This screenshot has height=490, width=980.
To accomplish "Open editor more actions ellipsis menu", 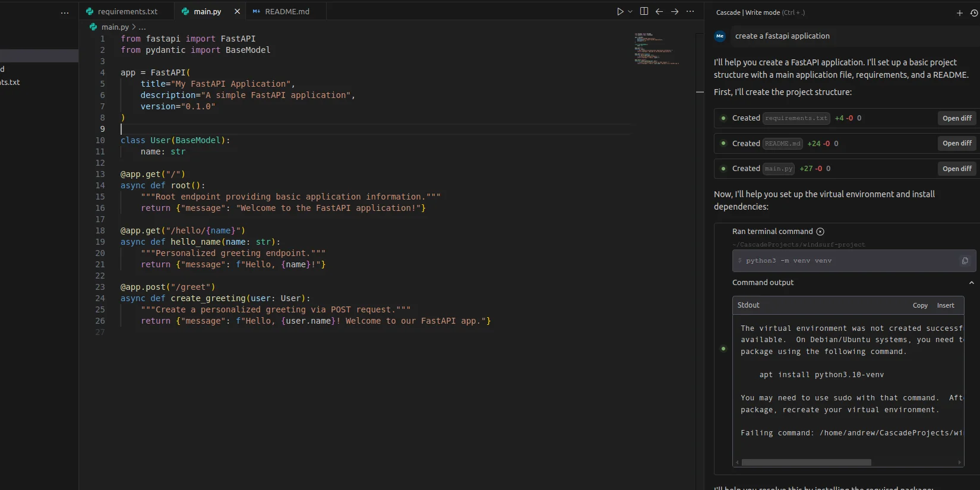I will 690,11.
